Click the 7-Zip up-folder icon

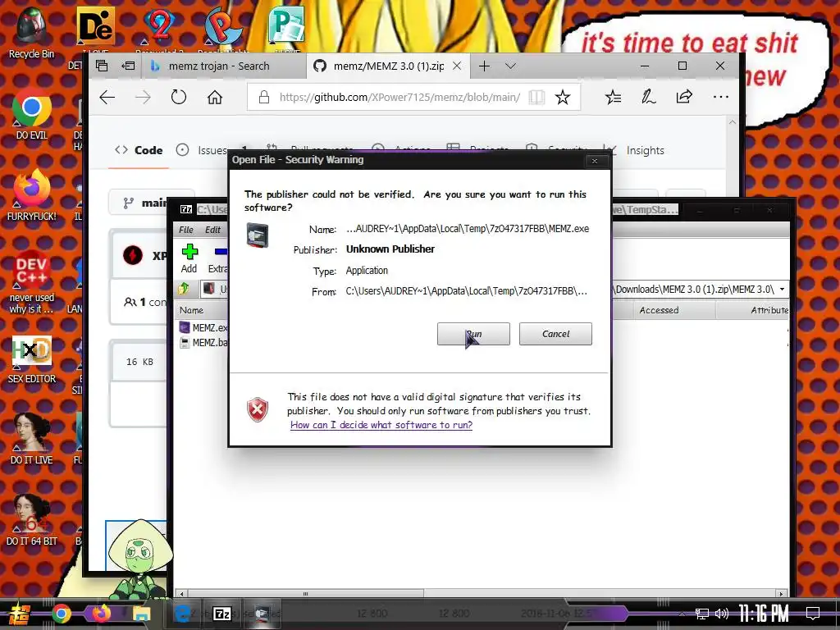(184, 289)
